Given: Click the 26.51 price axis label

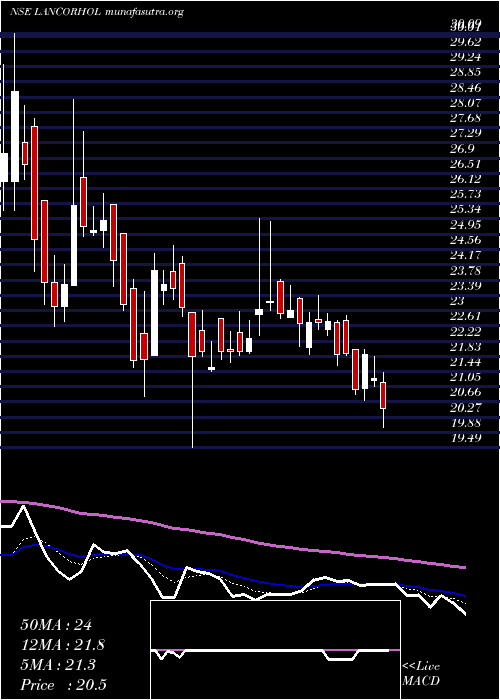Looking at the screenshot, I should point(465,164).
